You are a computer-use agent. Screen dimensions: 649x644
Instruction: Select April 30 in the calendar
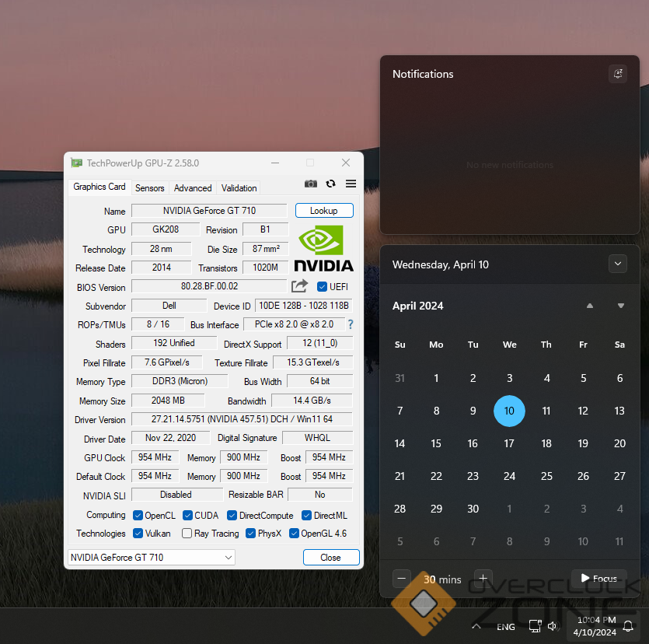(473, 509)
